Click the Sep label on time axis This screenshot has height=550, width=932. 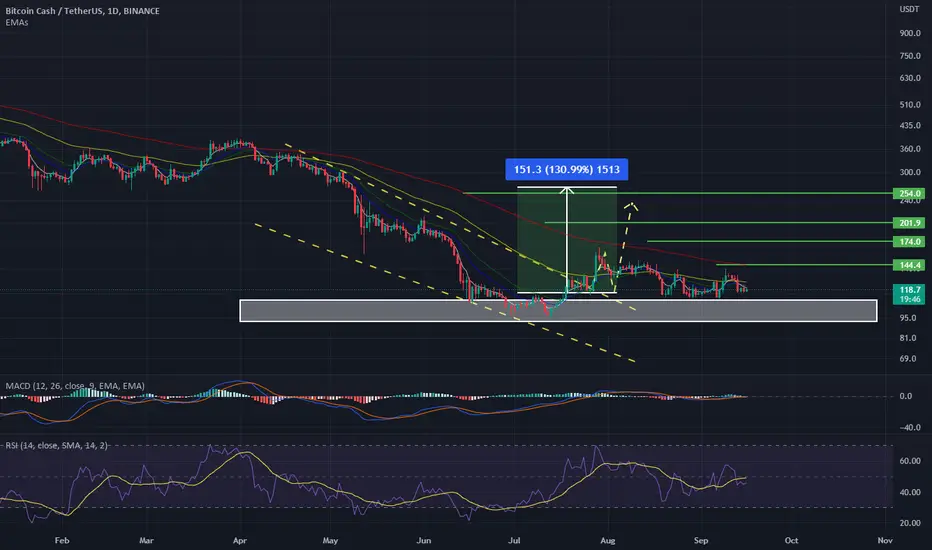point(701,540)
